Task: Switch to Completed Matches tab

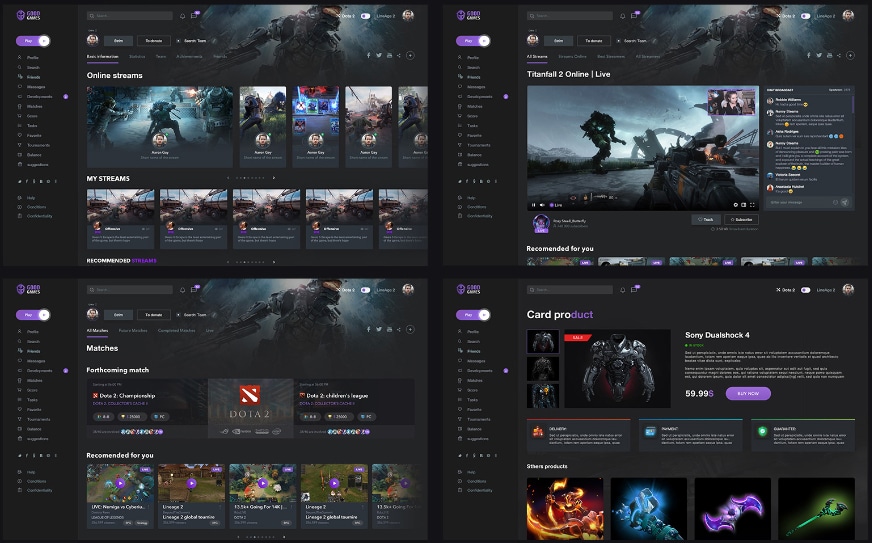Action: tap(176, 330)
